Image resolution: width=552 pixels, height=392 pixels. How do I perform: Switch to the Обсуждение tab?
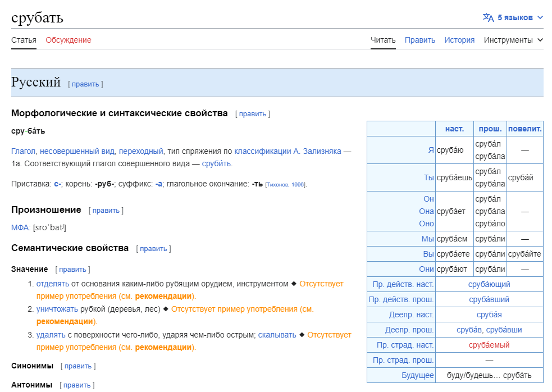coord(68,40)
